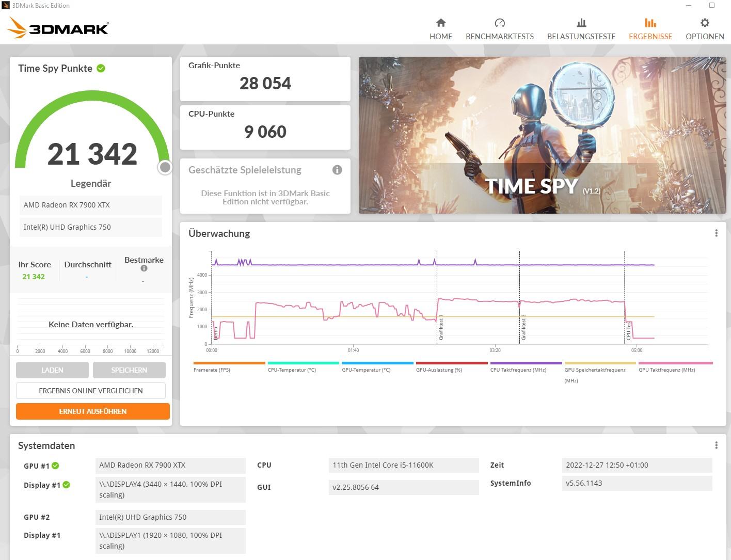Click the Time Spy banner image
The image size is (731, 560).
click(x=542, y=135)
